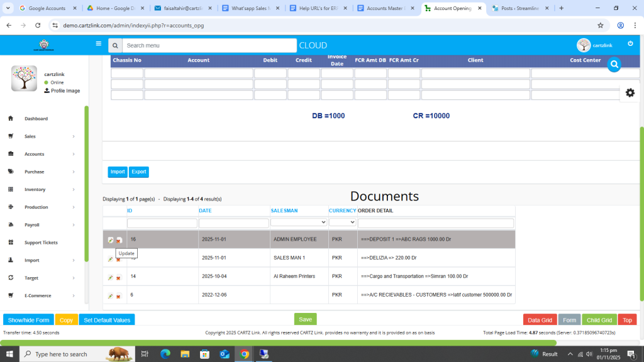Open Support Tickets from the sidebar
Image resolution: width=644 pixels, height=362 pixels.
(x=42, y=243)
